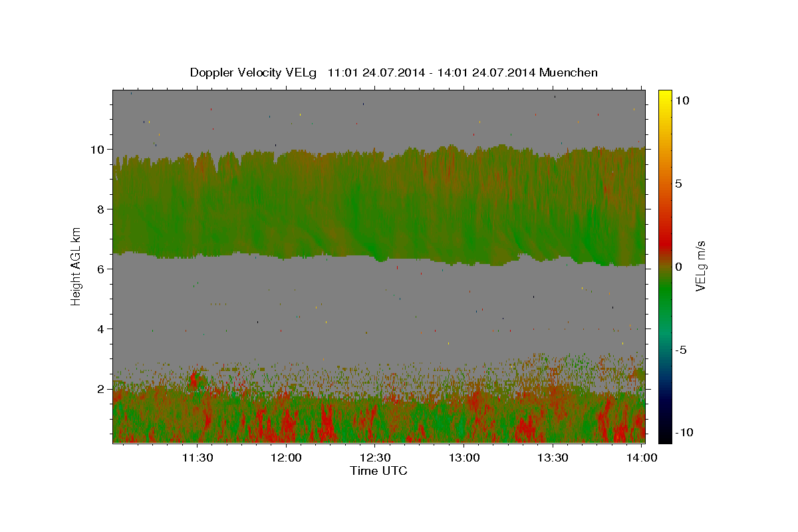This screenshot has height=532, width=798.
Task: Click the 11:30 time tick label
Action: pyautogui.click(x=198, y=458)
